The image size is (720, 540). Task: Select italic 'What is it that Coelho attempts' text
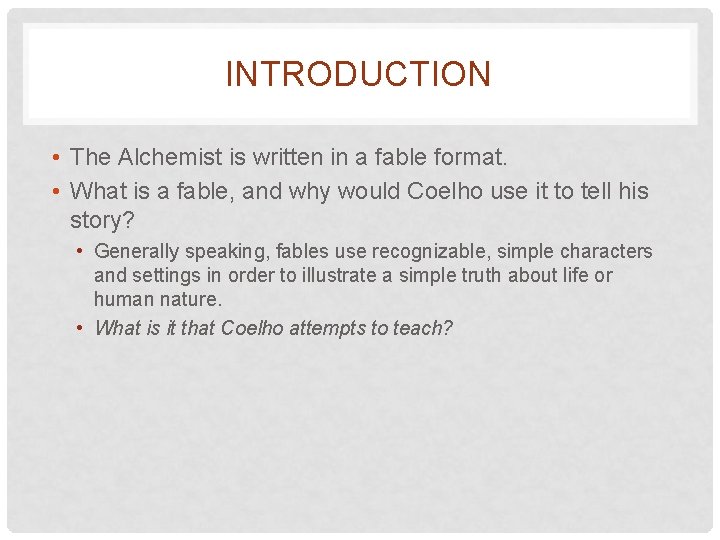click(273, 328)
